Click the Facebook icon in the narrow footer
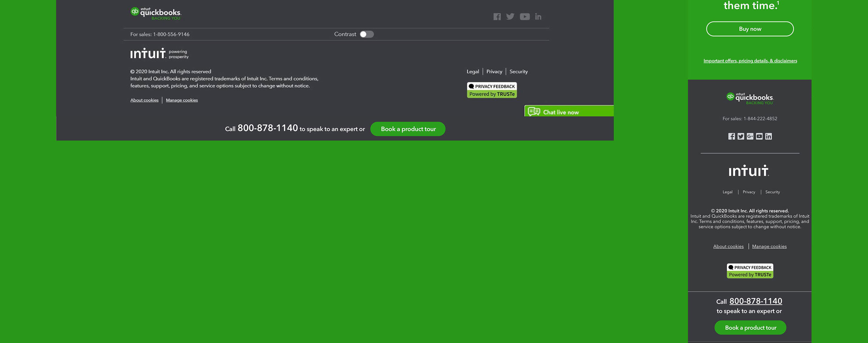The image size is (868, 343). coord(731,136)
